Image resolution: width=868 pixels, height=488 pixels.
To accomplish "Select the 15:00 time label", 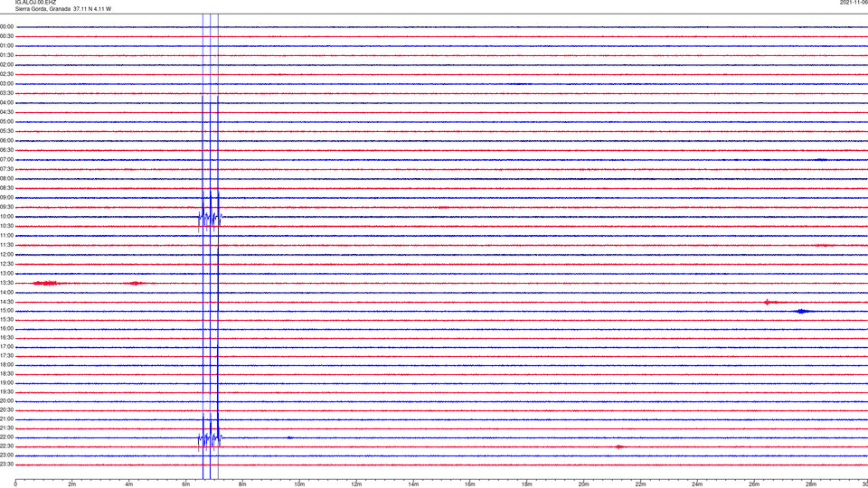I will coord(6,311).
